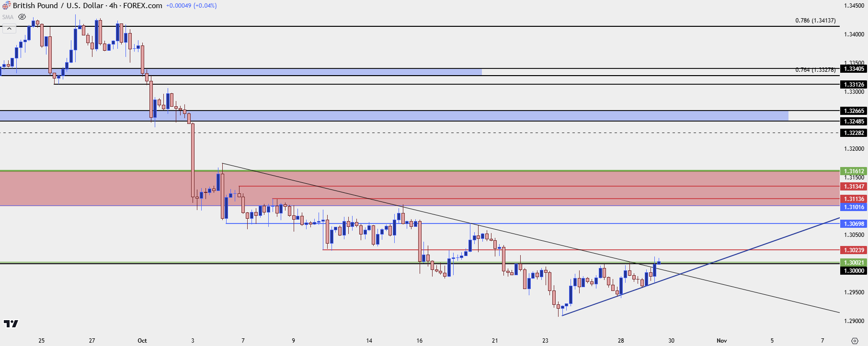Image resolution: width=868 pixels, height=346 pixels.
Task: Click the 1.29500 price axis tick
Action: coord(854,292)
